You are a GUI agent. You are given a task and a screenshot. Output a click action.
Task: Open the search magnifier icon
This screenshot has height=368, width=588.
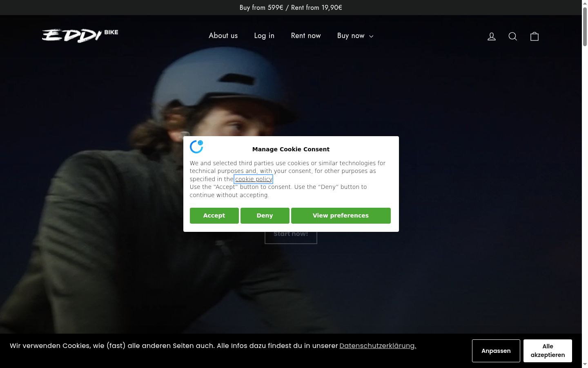(513, 36)
